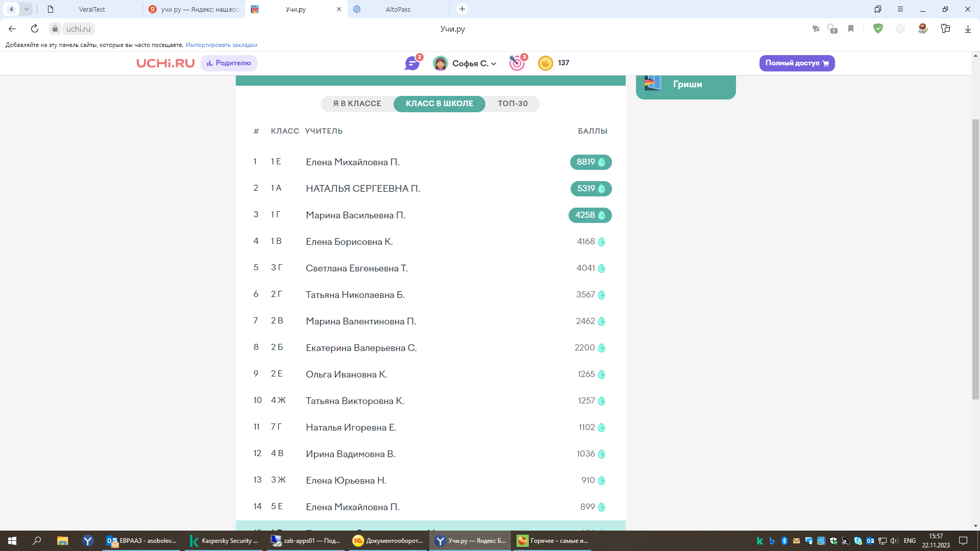Open the browser hamburger menu

coord(900,9)
